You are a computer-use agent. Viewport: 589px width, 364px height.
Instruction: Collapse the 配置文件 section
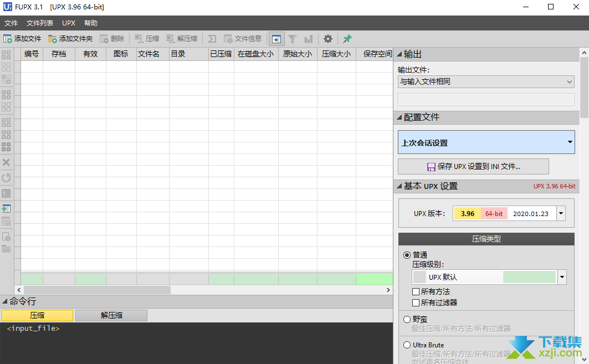[400, 117]
